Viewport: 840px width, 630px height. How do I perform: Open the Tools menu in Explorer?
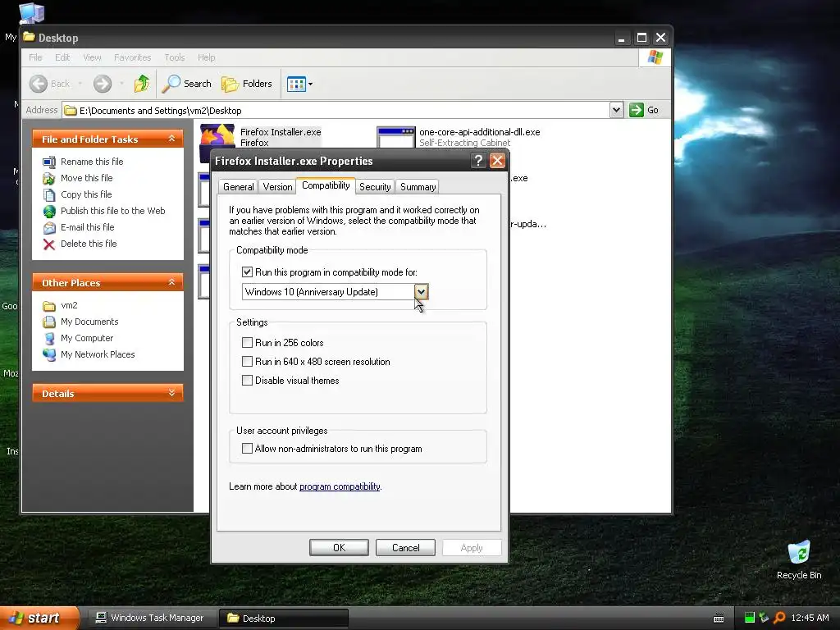pos(174,57)
